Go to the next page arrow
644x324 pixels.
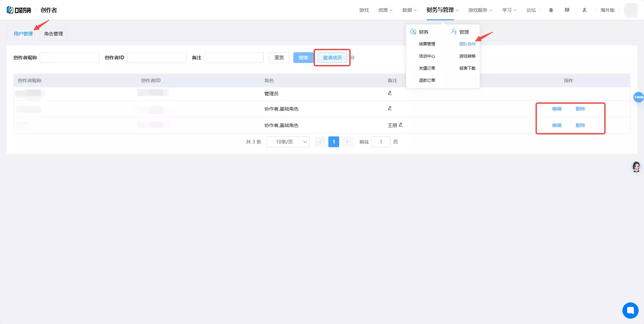coord(347,142)
